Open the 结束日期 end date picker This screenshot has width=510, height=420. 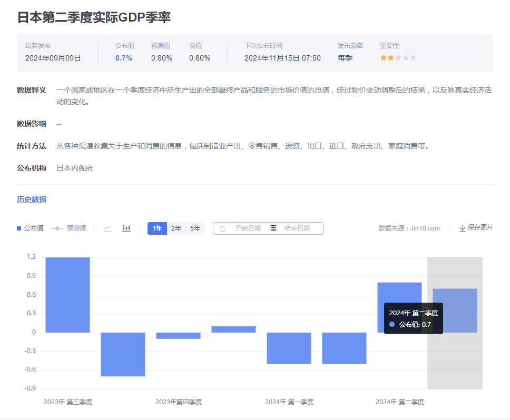(x=297, y=228)
